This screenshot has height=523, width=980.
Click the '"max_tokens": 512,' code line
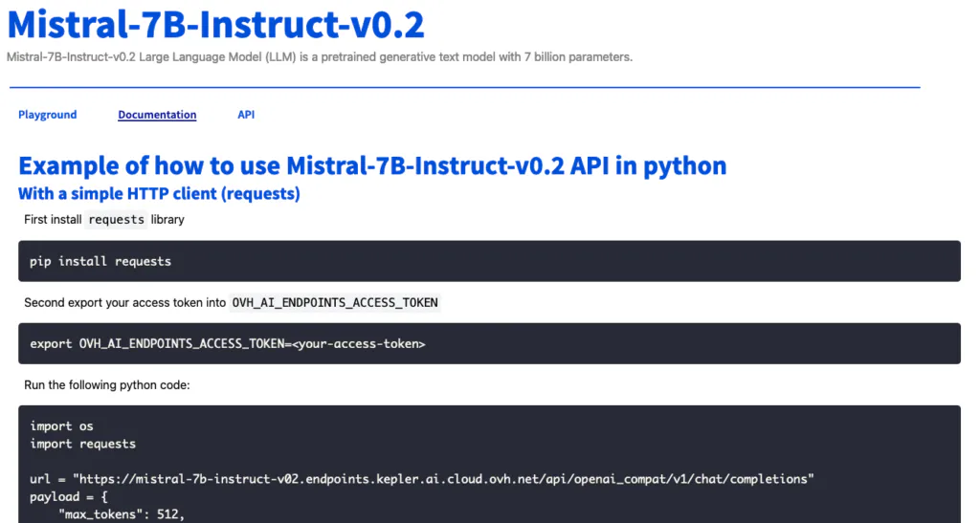[x=122, y=514]
